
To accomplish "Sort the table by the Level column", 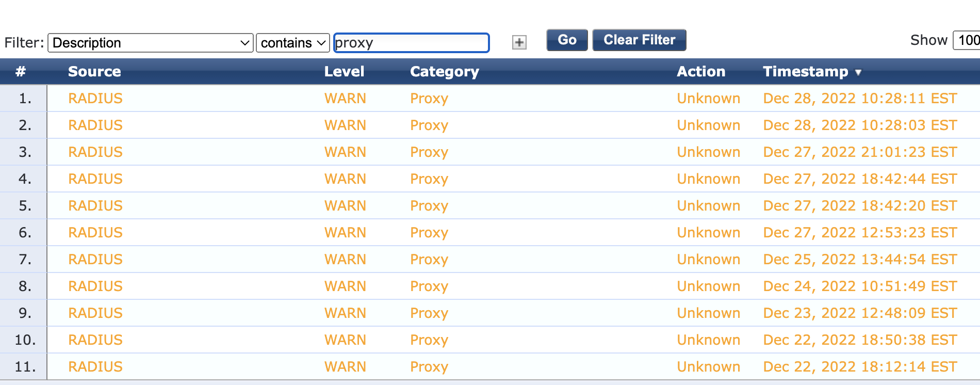I will tap(345, 72).
